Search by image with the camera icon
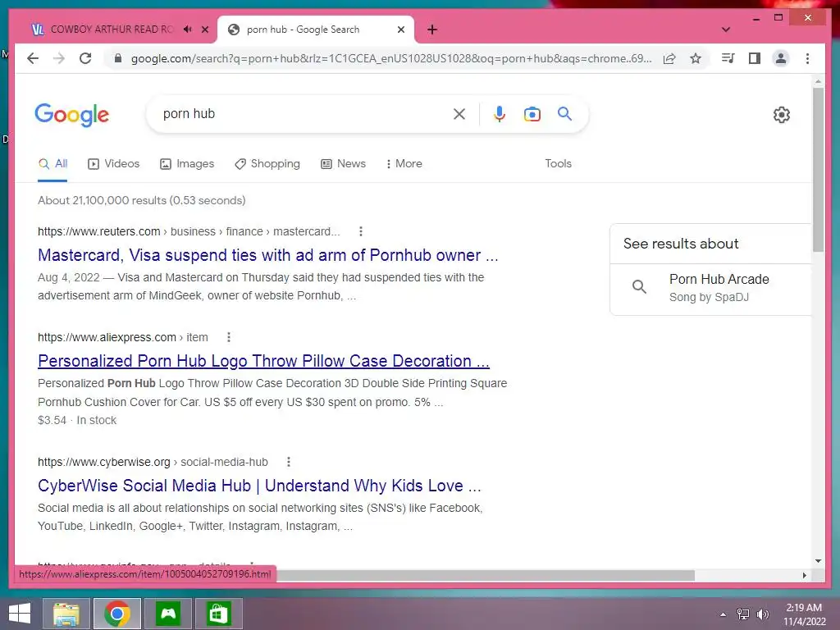This screenshot has height=630, width=840. [x=532, y=114]
